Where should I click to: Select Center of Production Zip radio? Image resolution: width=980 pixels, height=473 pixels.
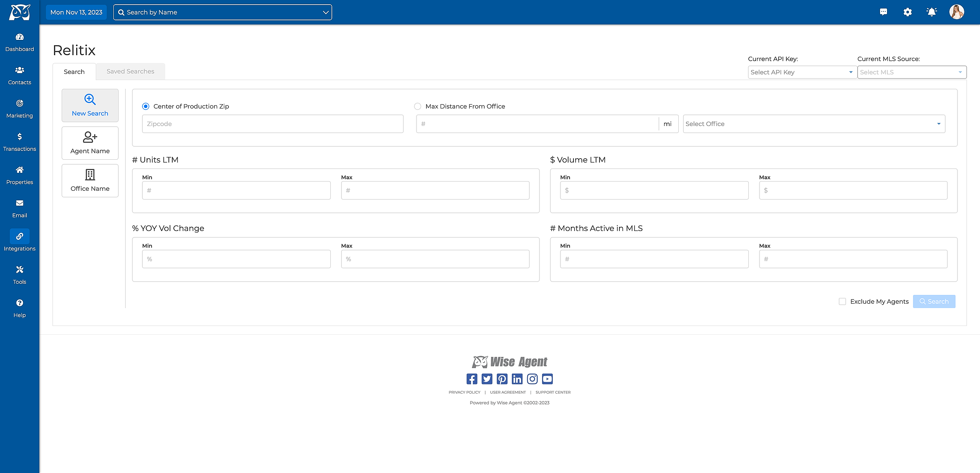point(145,106)
